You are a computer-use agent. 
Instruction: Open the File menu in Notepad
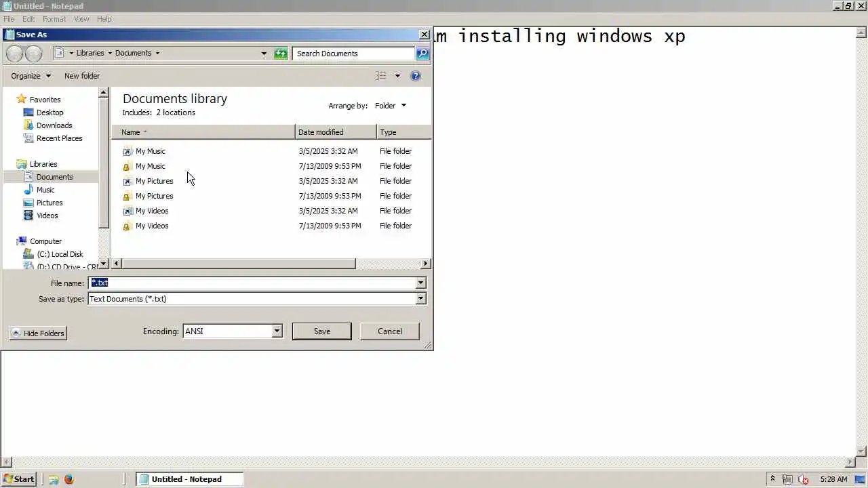pyautogui.click(x=9, y=19)
